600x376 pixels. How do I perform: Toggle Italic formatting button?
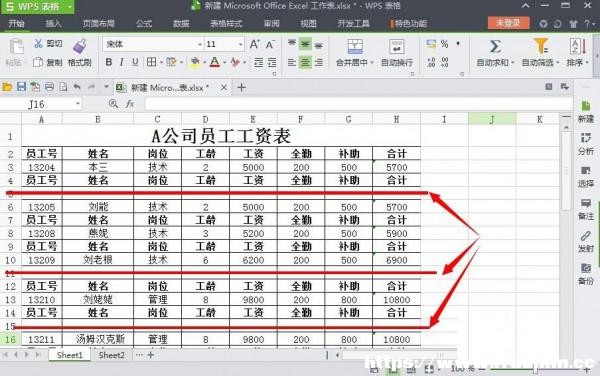click(x=122, y=62)
